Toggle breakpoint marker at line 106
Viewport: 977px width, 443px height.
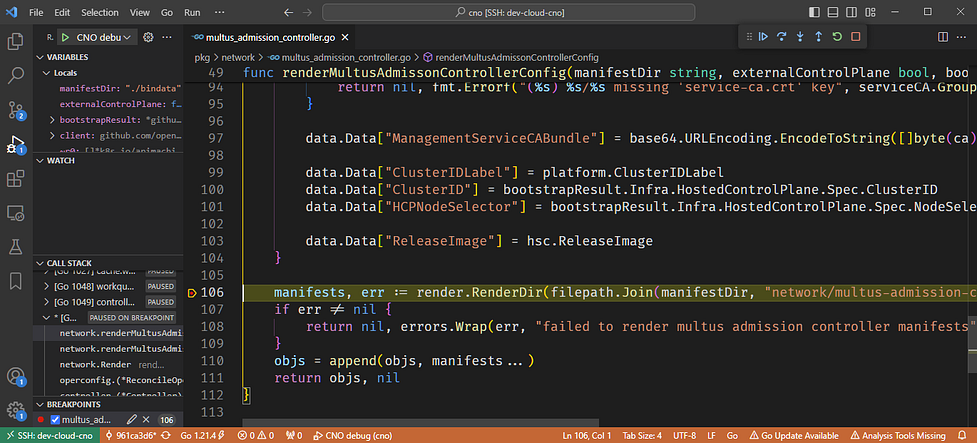tap(191, 293)
